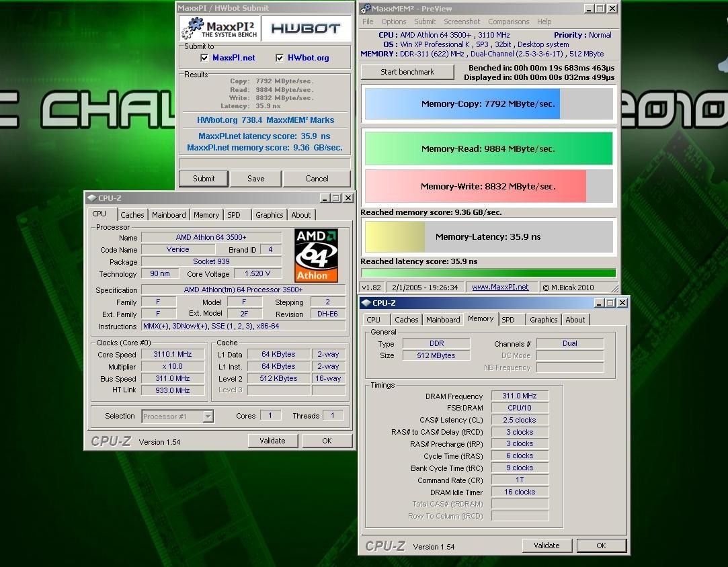This screenshot has height=567, width=728.
Task: Click the Save button in MaxxPI dialog
Action: coord(256,179)
